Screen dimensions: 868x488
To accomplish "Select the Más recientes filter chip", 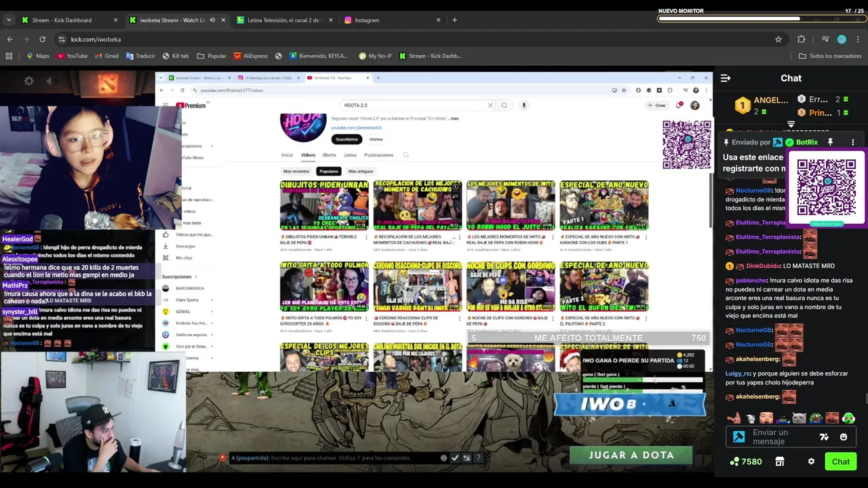I will (x=296, y=171).
